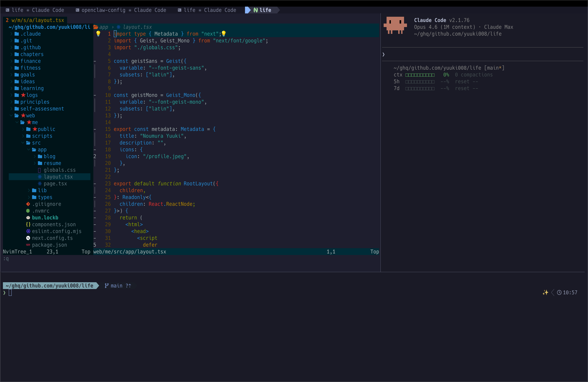Collapse the app folder chevron
This screenshot has width=588, height=382.
pos(29,150)
